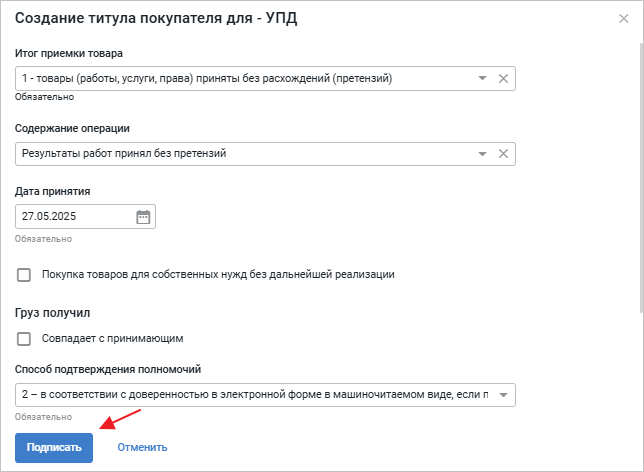The height and width of the screenshot is (472, 644).
Task: Tick the 'Совпадает с принимающим' checkbox
Action: click(x=24, y=338)
